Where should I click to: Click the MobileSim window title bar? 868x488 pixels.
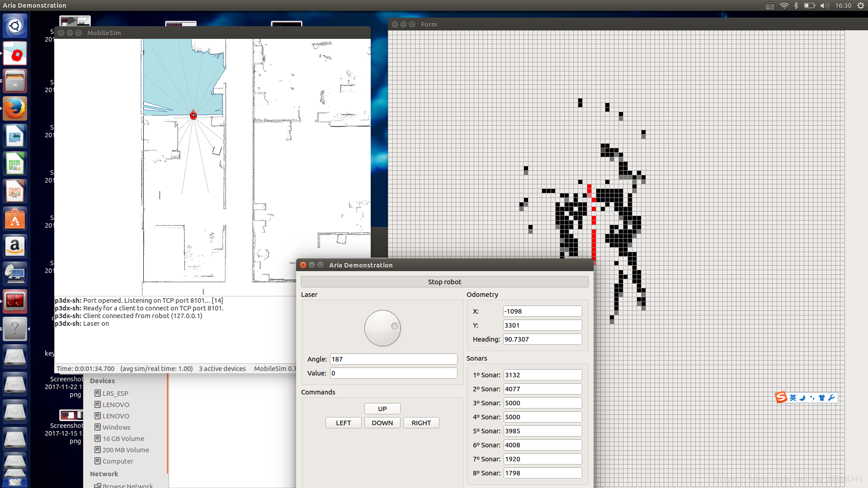[212, 33]
